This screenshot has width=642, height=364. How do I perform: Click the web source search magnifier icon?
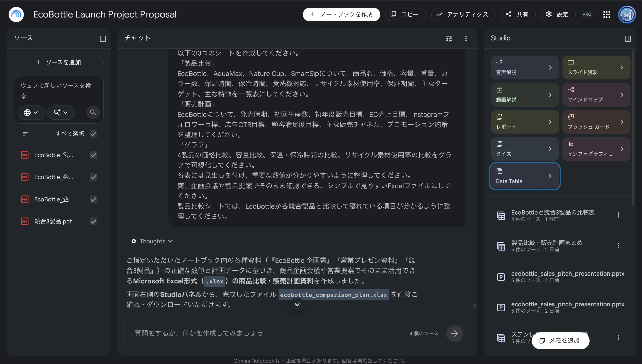click(93, 112)
